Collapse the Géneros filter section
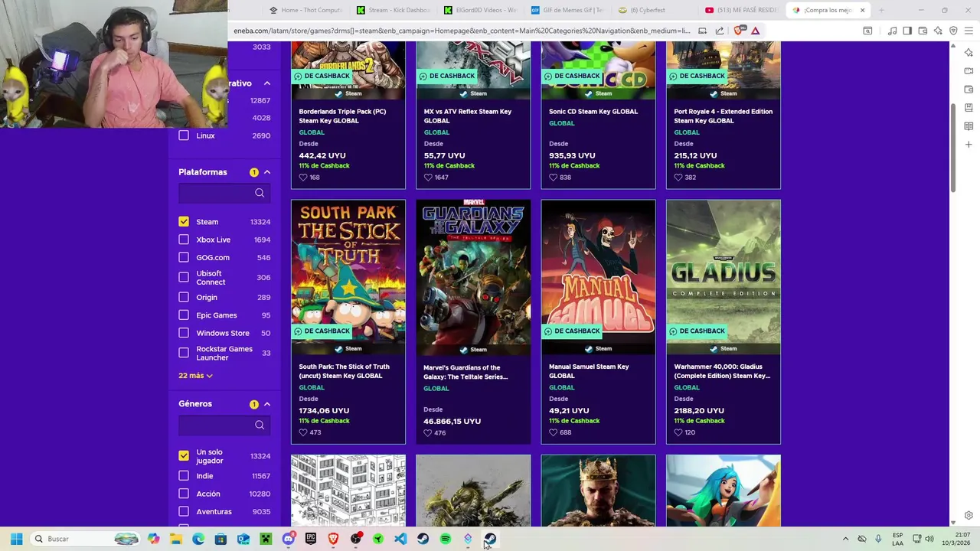Screen dimensions: 980x551 tap(267, 404)
